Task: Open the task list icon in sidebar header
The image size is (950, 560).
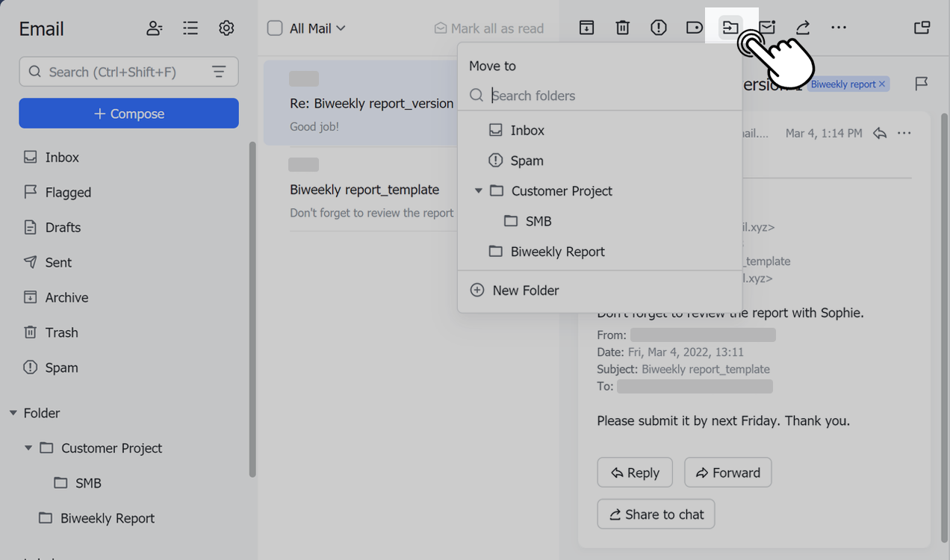Action: pos(190,28)
